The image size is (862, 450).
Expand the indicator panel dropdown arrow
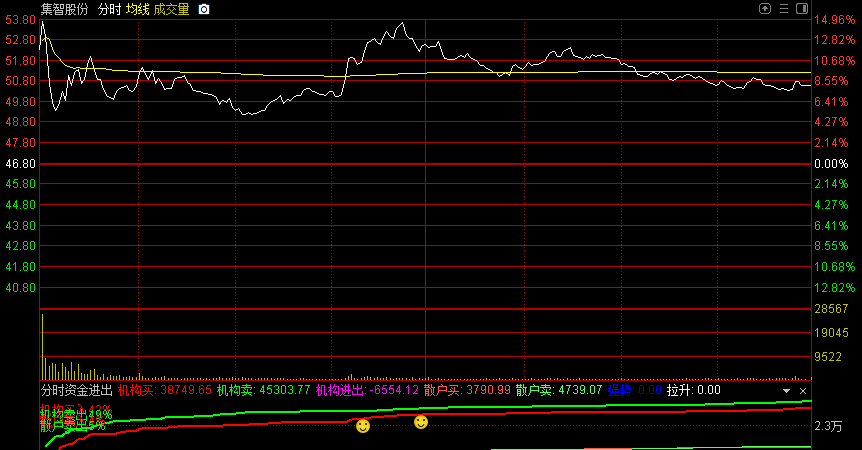(x=786, y=390)
